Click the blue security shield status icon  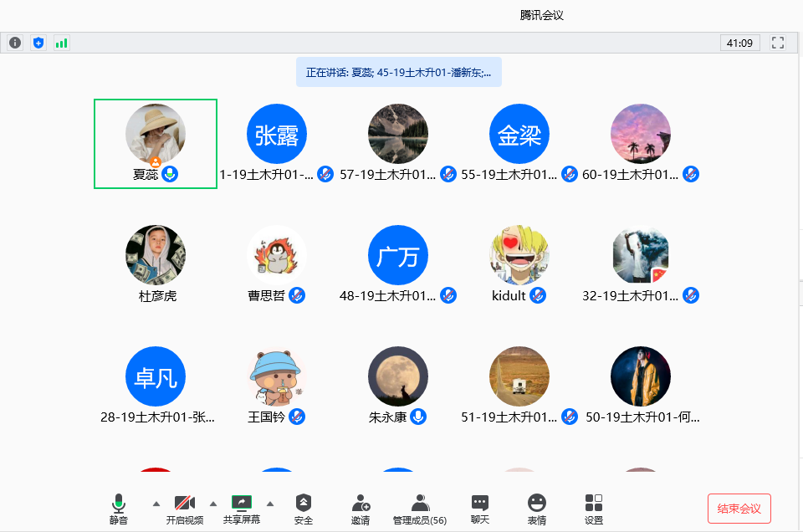click(38, 43)
